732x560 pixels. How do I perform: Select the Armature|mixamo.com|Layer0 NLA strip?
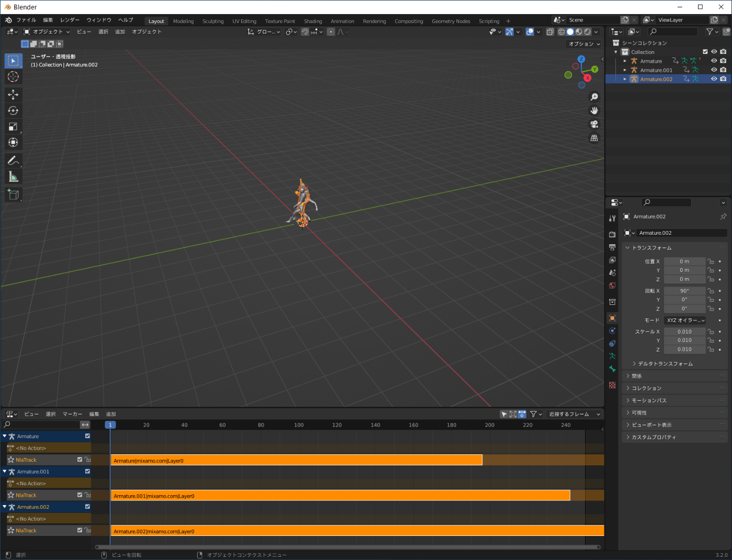pyautogui.click(x=296, y=460)
